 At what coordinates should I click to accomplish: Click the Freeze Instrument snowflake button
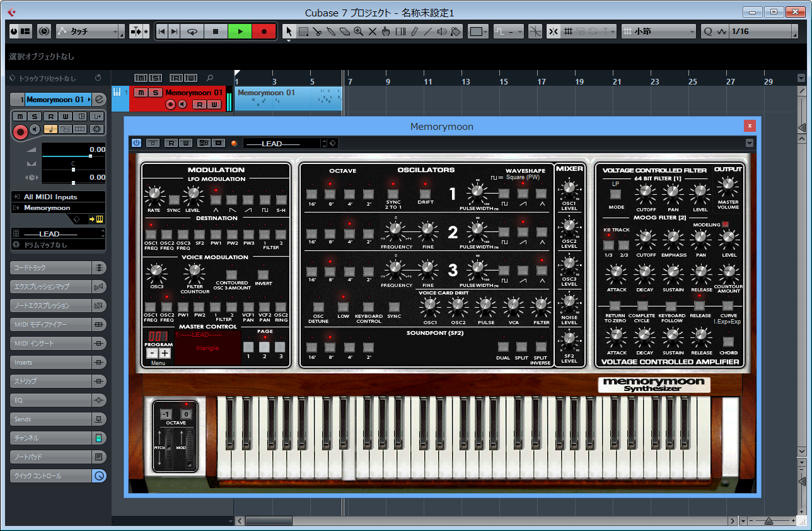96,129
